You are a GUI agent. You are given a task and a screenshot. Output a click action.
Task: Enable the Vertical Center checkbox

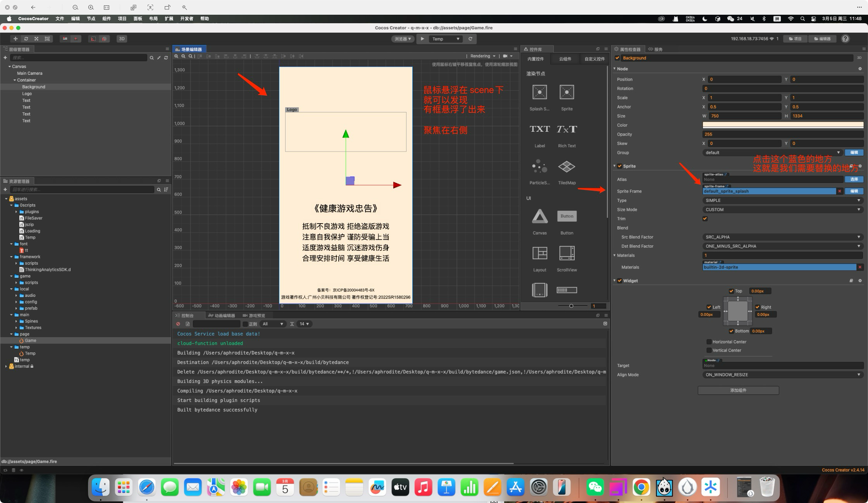click(709, 350)
